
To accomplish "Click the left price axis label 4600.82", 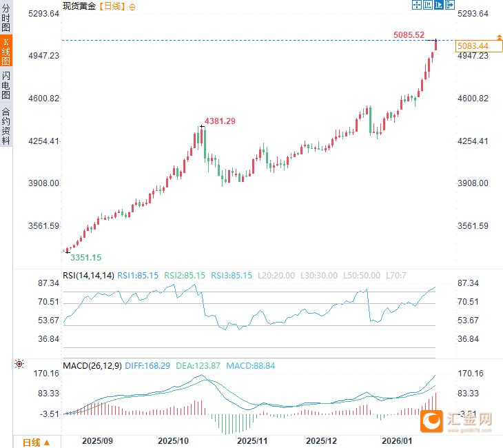I will tap(43, 98).
